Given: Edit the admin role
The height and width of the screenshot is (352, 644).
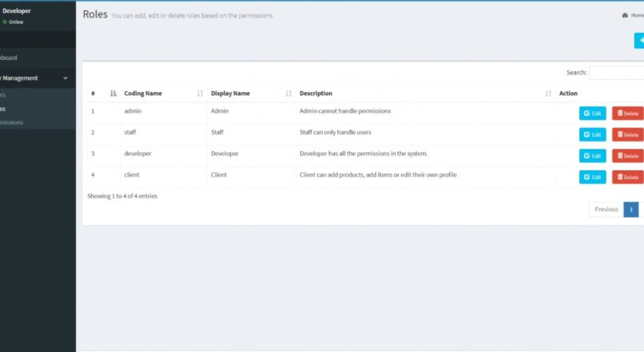Looking at the screenshot, I should (x=592, y=113).
